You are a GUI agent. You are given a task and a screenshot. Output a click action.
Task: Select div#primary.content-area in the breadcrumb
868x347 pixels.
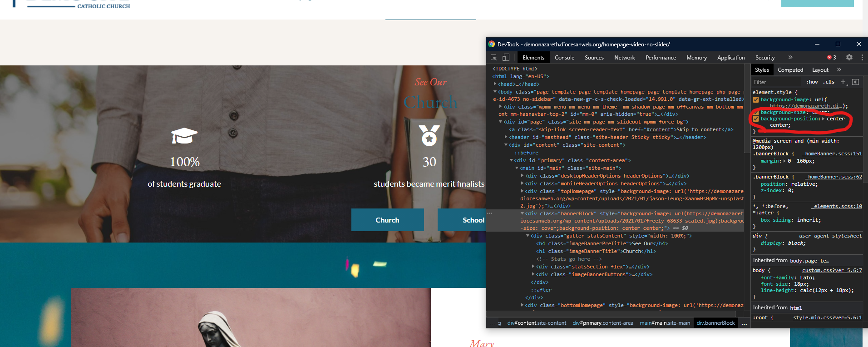(602, 323)
